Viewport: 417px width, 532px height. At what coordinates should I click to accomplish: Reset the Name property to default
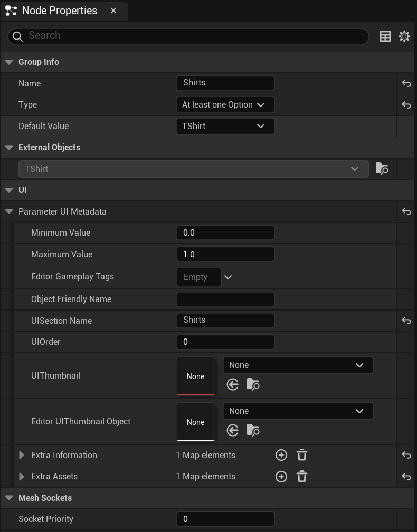tap(406, 83)
